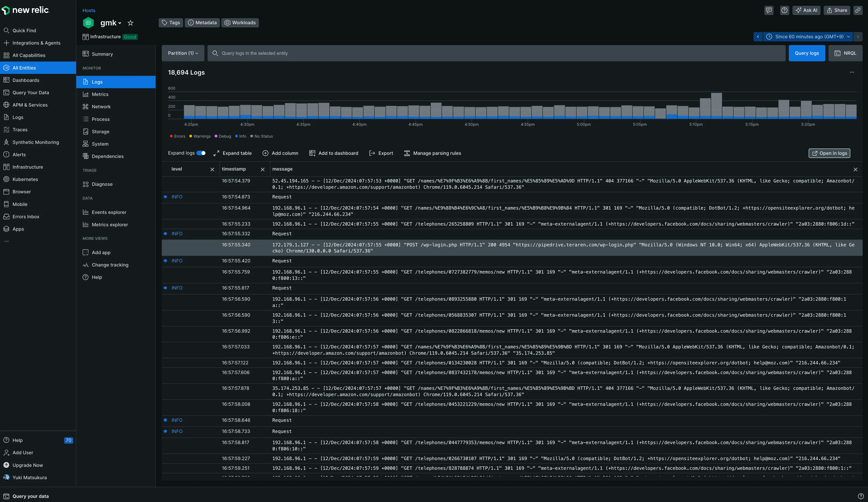This screenshot has width=868, height=502.
Task: Select Metrics in the Monitor menu
Action: click(x=100, y=94)
